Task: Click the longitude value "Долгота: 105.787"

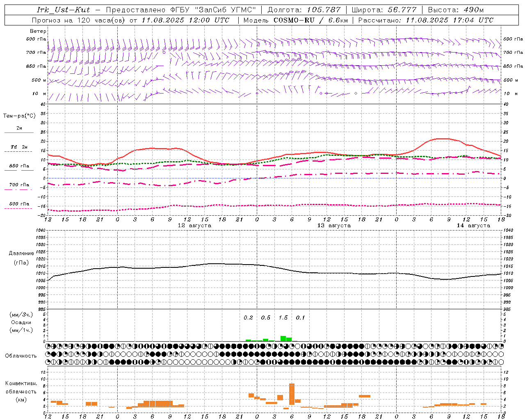Action: pyautogui.click(x=304, y=10)
